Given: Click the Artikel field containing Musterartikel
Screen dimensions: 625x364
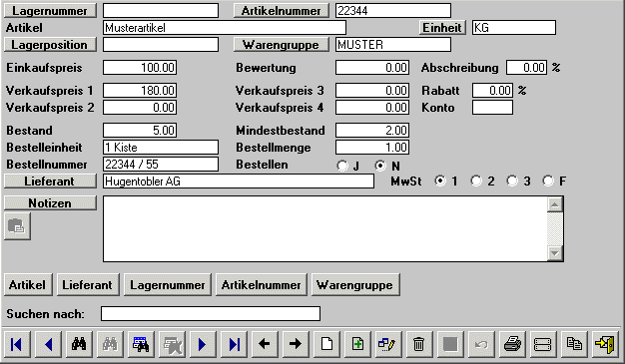Looking at the screenshot, I should click(x=225, y=28).
